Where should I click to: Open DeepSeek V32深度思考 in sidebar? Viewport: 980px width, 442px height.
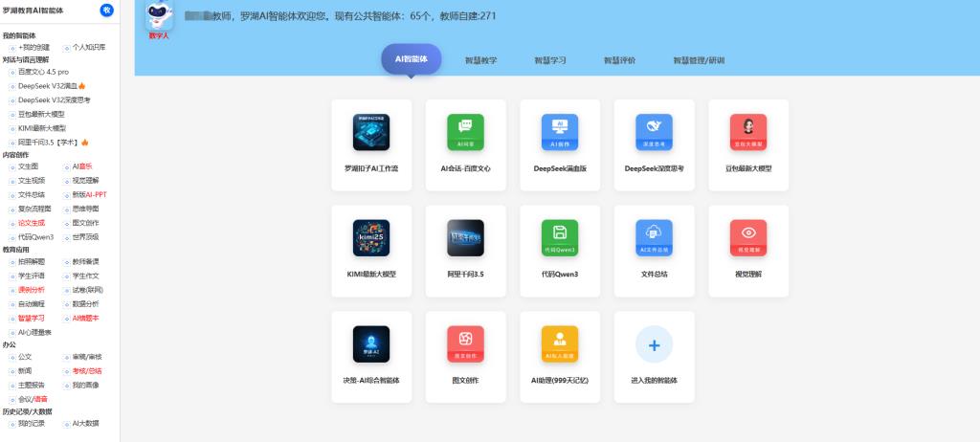pos(55,100)
